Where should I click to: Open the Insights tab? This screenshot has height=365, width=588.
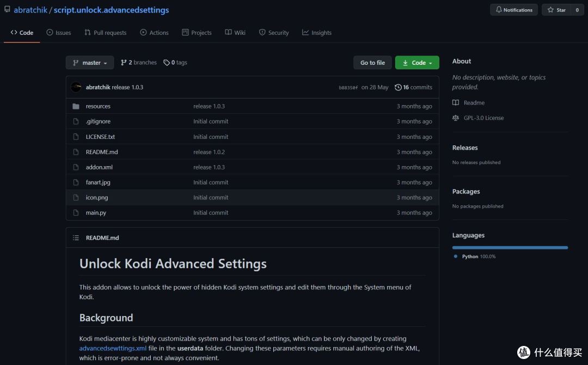(x=317, y=33)
